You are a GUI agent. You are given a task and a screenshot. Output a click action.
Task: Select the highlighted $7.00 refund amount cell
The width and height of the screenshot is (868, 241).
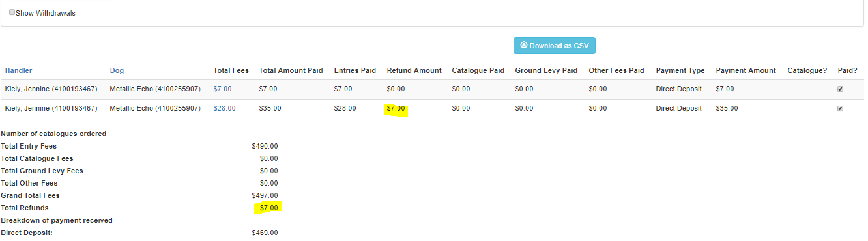click(396, 108)
